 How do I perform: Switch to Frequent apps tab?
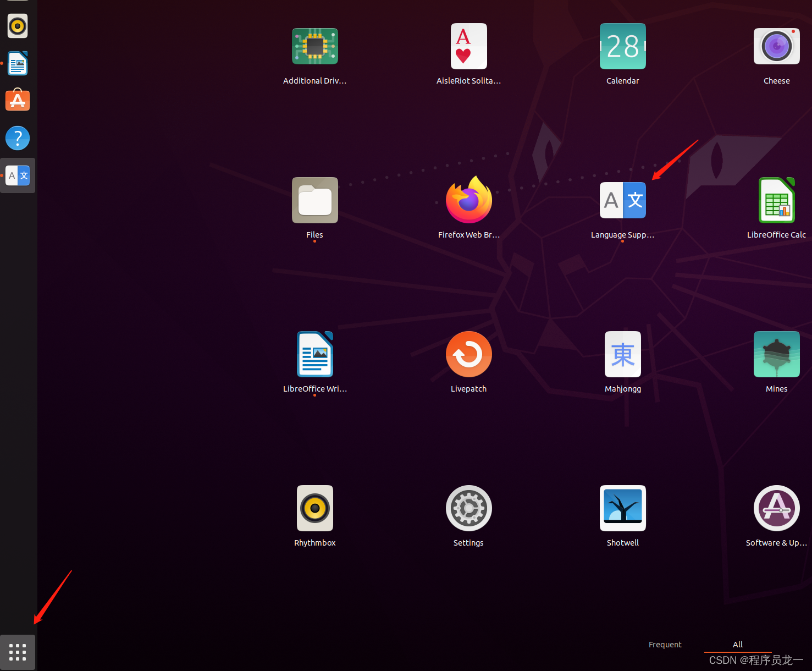click(x=665, y=645)
